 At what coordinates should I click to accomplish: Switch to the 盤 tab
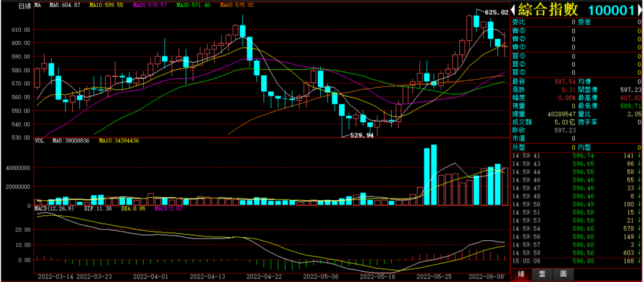[542, 274]
